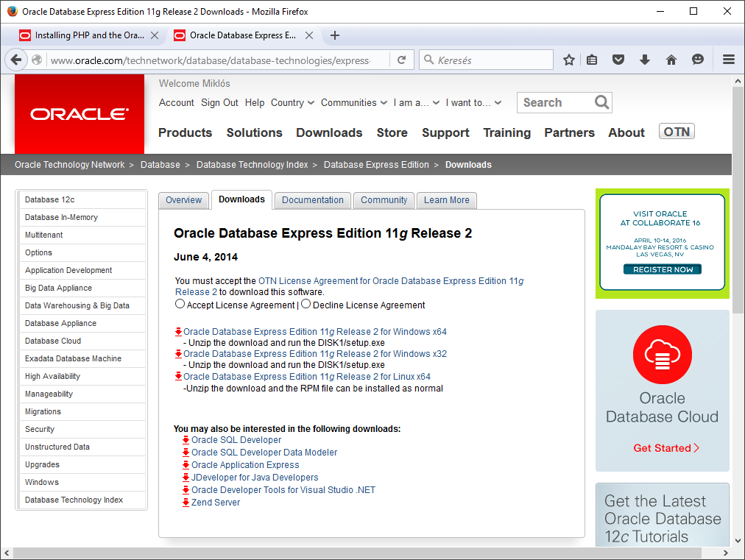Click download icon next to Oracle Application Express
Screen dimensions: 745x560
pos(186,465)
